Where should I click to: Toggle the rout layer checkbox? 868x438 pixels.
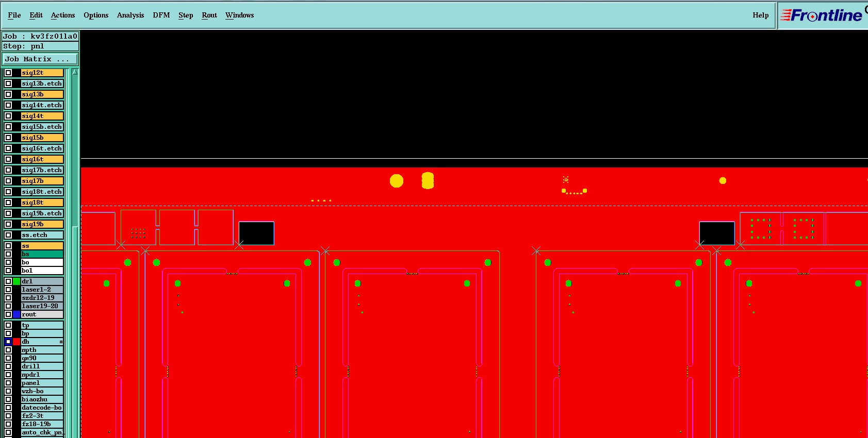[8, 314]
